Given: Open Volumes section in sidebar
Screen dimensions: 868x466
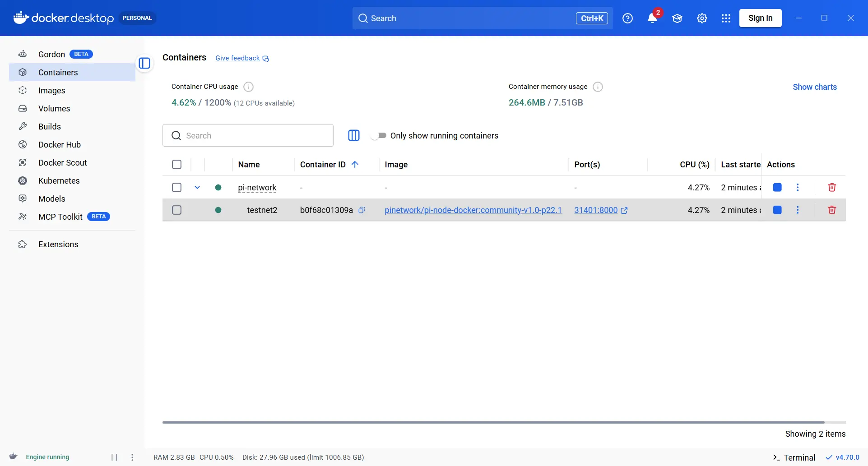Looking at the screenshot, I should click(54, 109).
